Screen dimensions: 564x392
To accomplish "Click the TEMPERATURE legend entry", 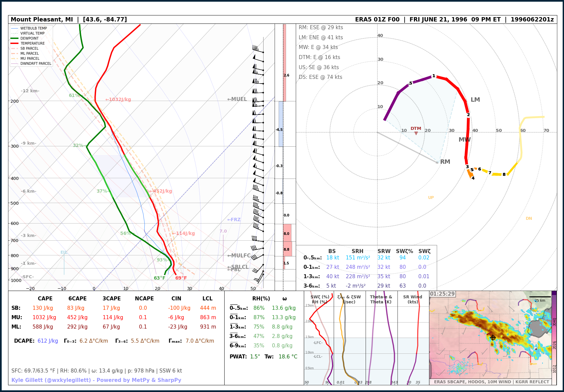I will tap(32, 44).
